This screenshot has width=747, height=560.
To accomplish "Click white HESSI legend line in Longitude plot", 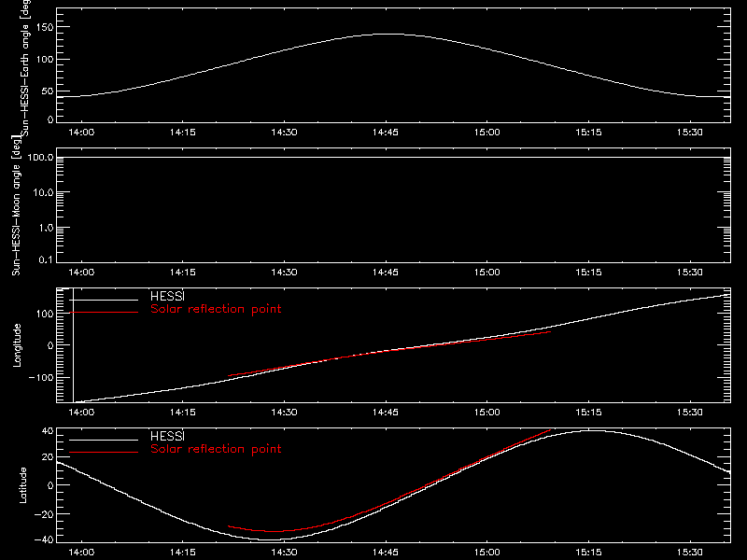I will (104, 300).
